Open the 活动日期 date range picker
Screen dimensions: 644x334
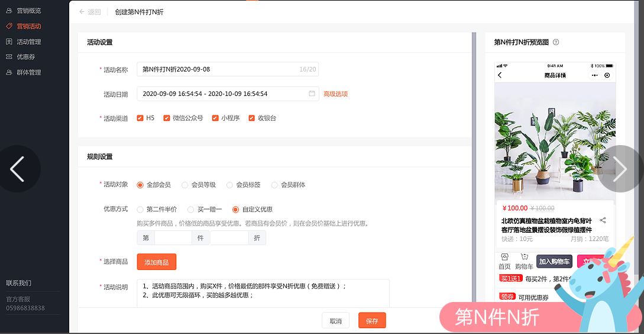(x=222, y=94)
